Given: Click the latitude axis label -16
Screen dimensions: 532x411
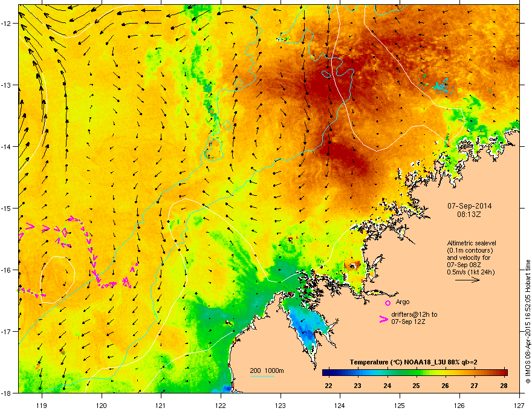Looking at the screenshot, I should click(x=7, y=270).
